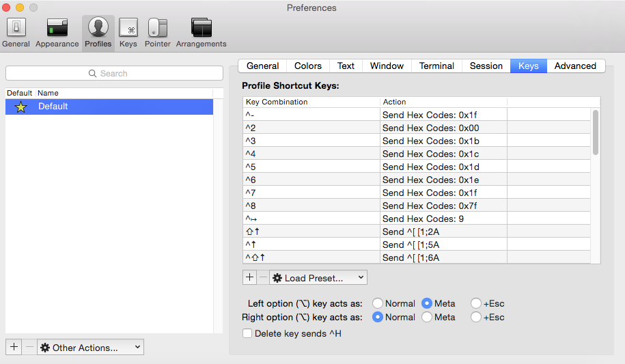This screenshot has width=625, height=364.
Task: Click the plus icon below the profile list
Action: pos(14,347)
